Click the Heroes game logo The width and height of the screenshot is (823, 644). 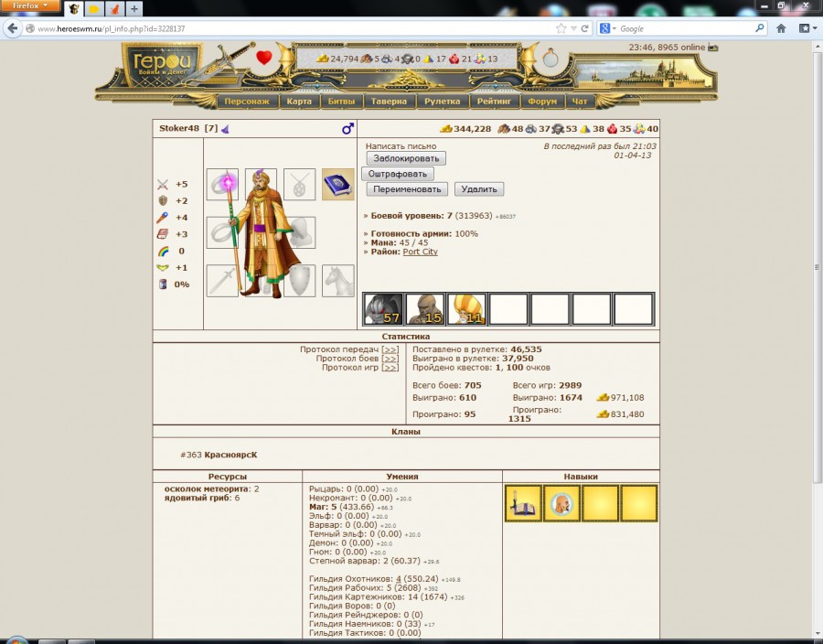pyautogui.click(x=161, y=64)
